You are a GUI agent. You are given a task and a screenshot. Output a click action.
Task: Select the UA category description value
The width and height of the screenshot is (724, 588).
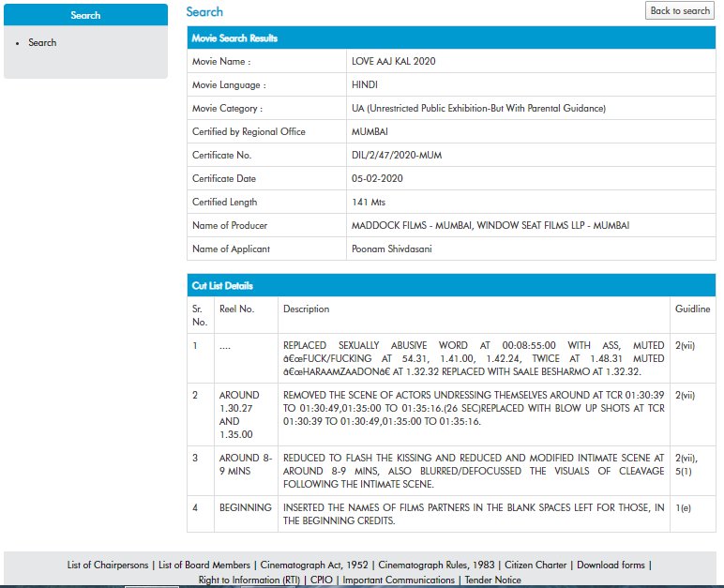pos(479,109)
